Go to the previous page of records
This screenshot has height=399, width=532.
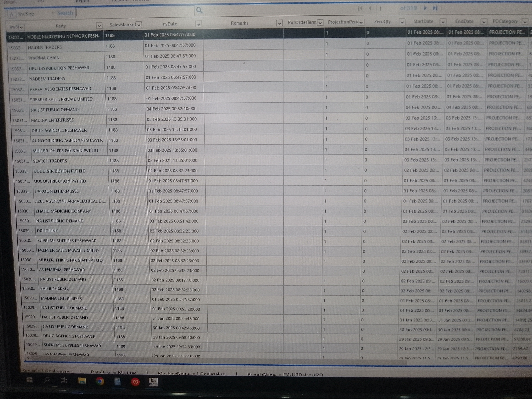click(x=370, y=8)
